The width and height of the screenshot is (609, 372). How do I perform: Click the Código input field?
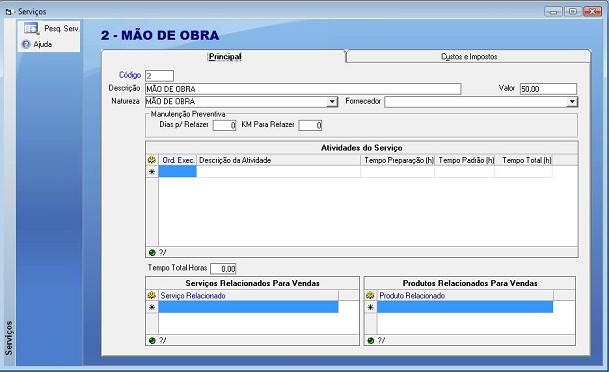(x=159, y=76)
